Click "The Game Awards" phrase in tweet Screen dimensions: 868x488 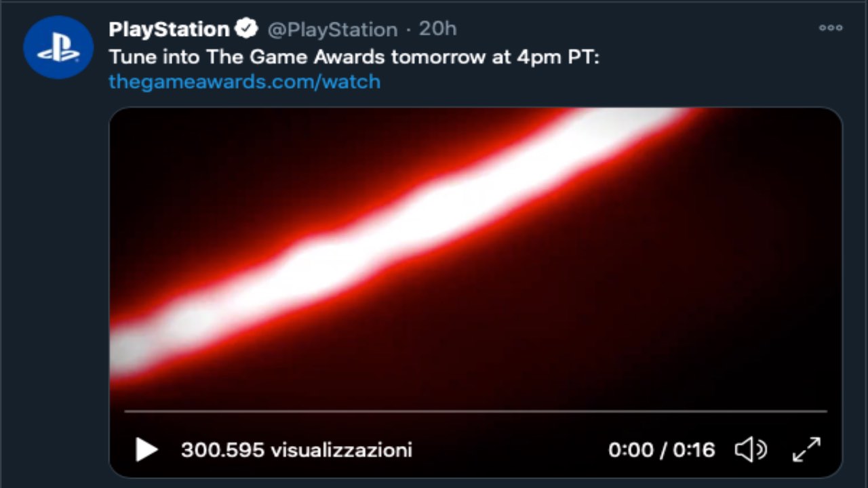tap(296, 56)
